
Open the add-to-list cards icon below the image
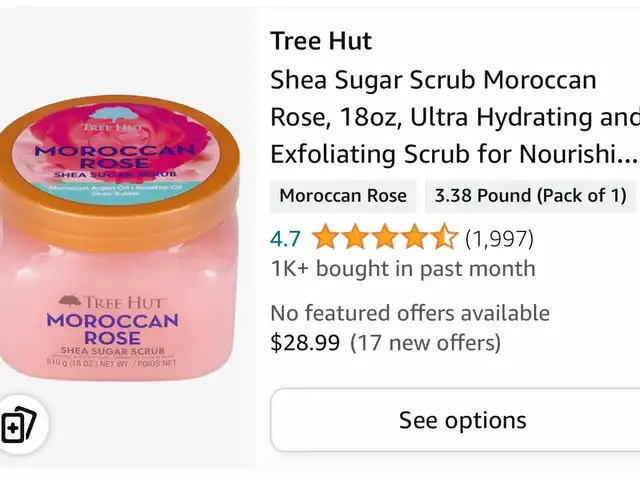point(19,425)
